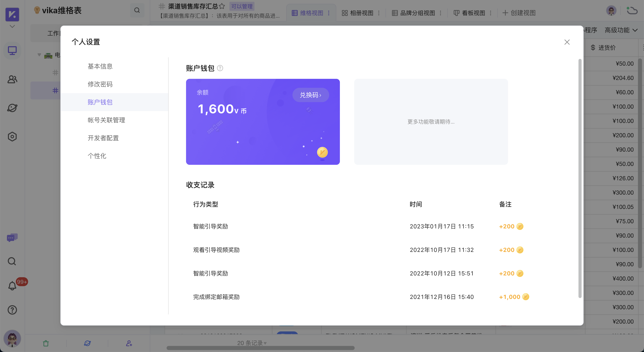
Task: Click the help icon beside 账户钱包
Action: click(x=220, y=68)
